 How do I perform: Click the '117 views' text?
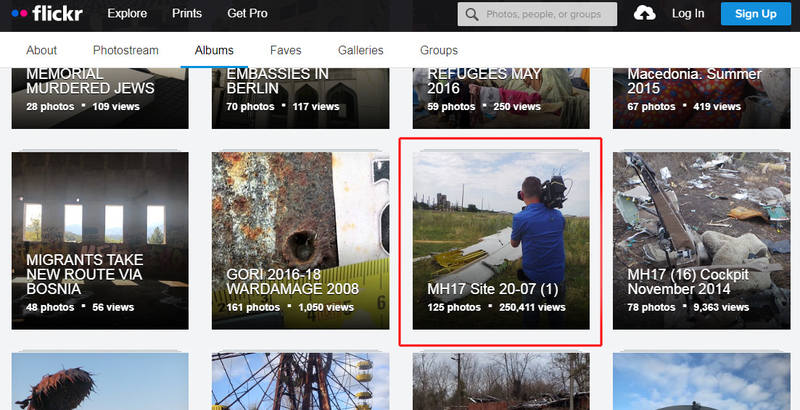[x=316, y=107]
